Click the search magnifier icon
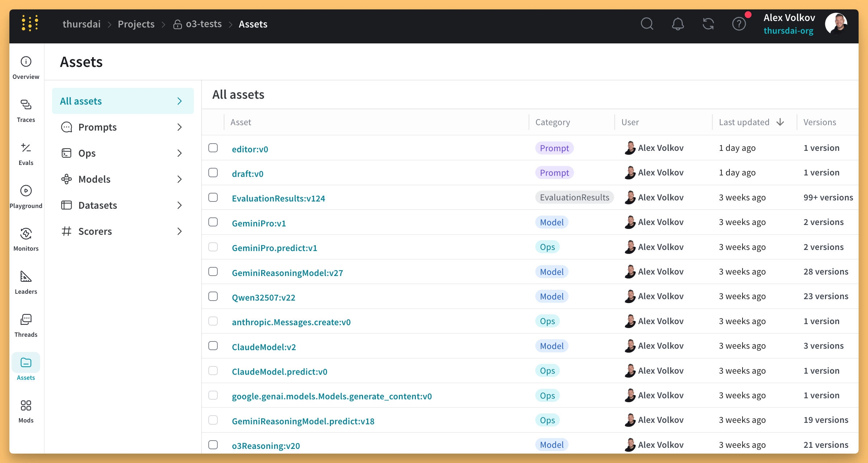Image resolution: width=868 pixels, height=463 pixels. (647, 24)
